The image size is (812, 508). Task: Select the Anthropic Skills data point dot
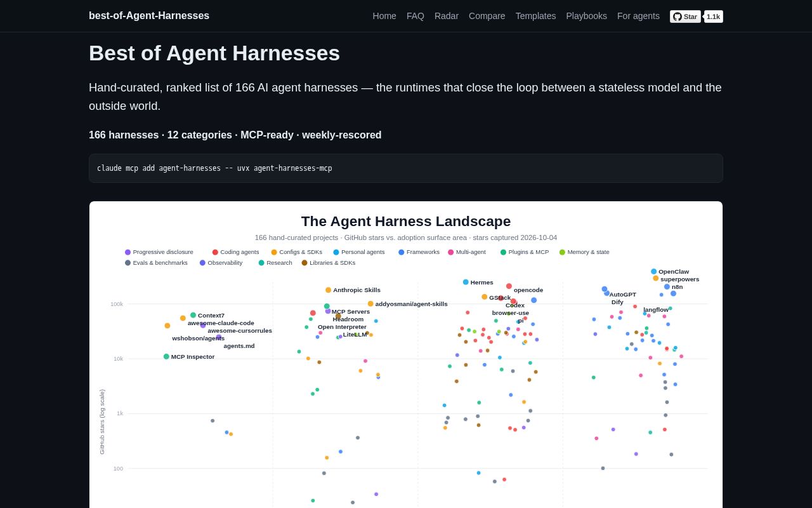pos(328,290)
